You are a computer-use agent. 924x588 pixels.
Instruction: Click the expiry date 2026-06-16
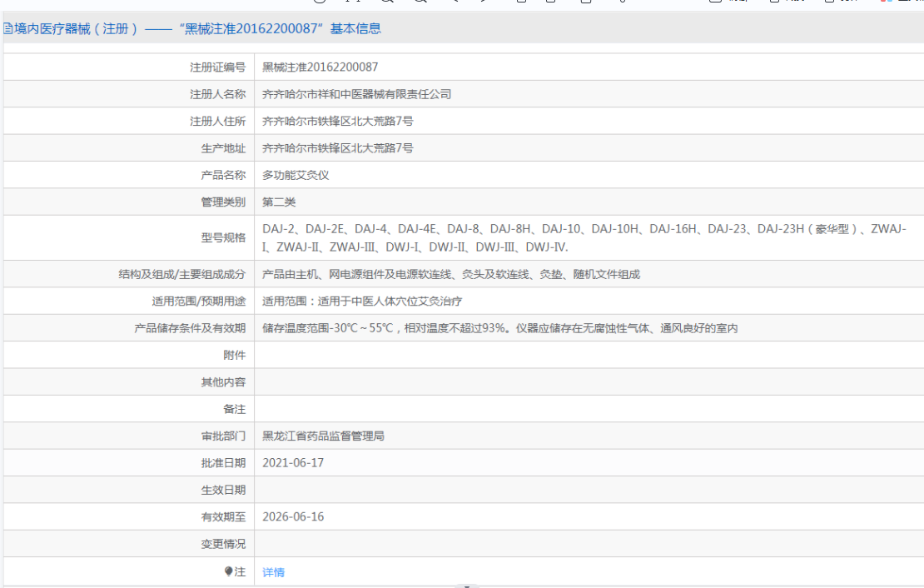click(293, 516)
